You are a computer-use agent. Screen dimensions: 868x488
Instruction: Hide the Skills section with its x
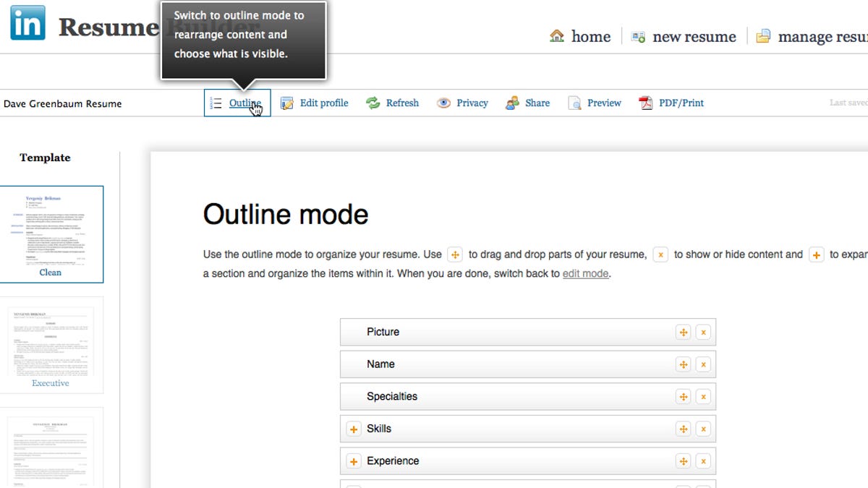pyautogui.click(x=703, y=429)
